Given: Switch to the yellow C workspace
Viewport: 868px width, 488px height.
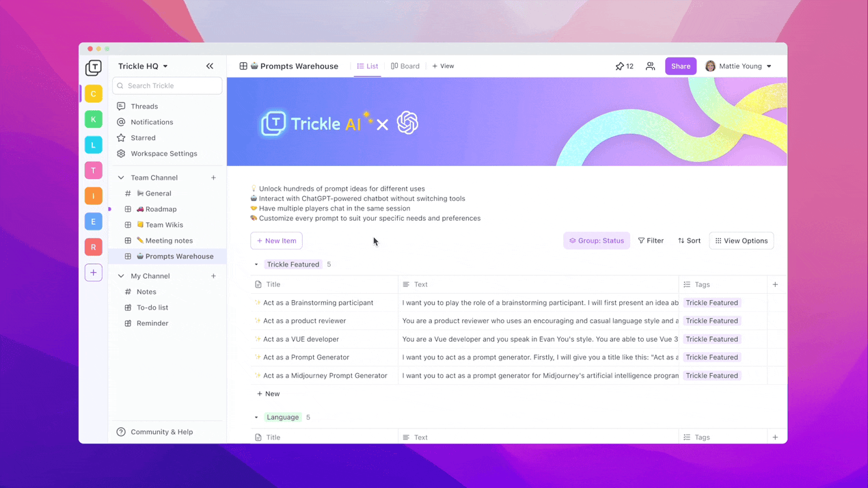Looking at the screenshot, I should pyautogui.click(x=94, y=94).
